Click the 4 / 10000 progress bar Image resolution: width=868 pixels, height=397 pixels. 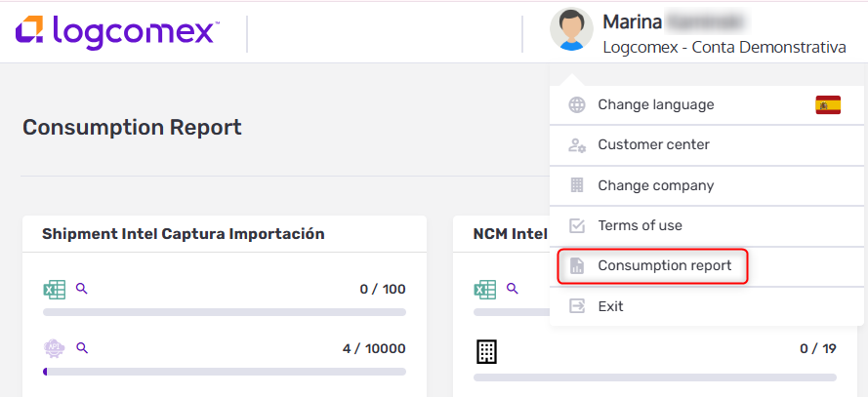coord(225,372)
